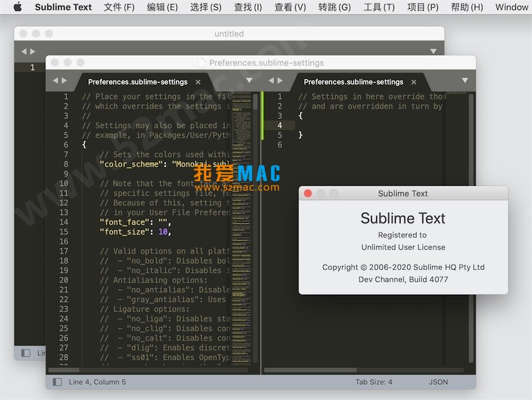Click right pane's next tab arrow
This screenshot has height=400, width=532.
pyautogui.click(x=280, y=81)
